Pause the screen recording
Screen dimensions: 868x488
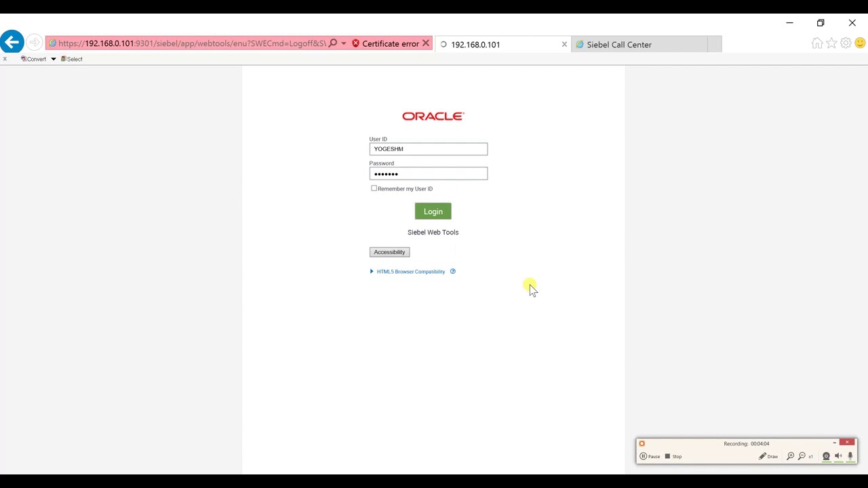click(650, 456)
